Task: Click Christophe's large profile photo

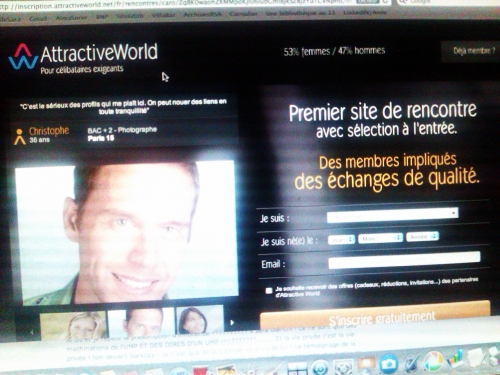Action: point(127,232)
